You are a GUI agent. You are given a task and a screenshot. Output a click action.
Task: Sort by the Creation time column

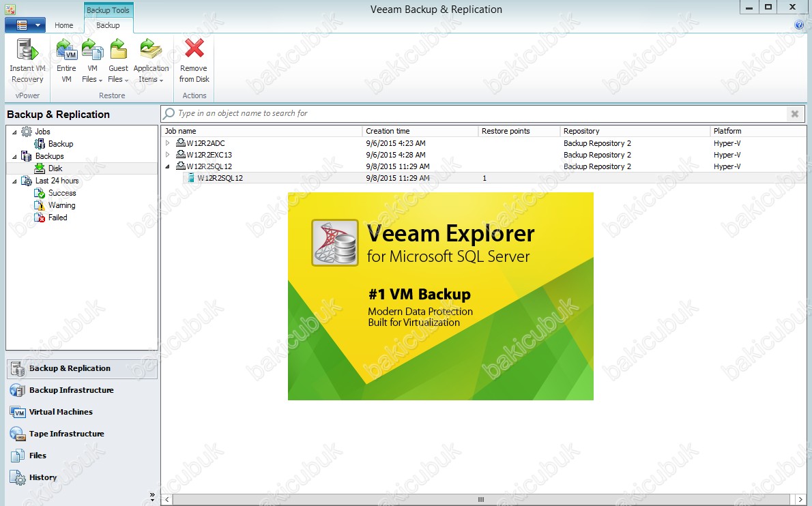(420, 131)
